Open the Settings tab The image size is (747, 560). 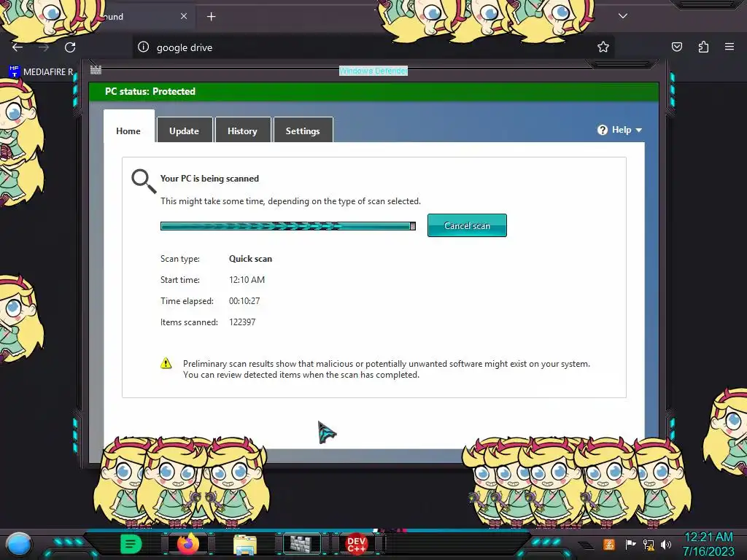[x=303, y=131]
